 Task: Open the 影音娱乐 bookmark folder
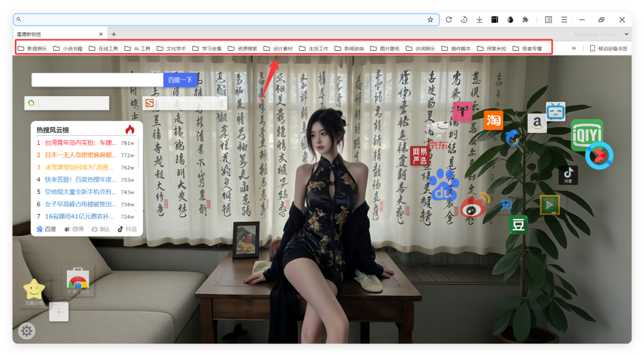pos(32,48)
